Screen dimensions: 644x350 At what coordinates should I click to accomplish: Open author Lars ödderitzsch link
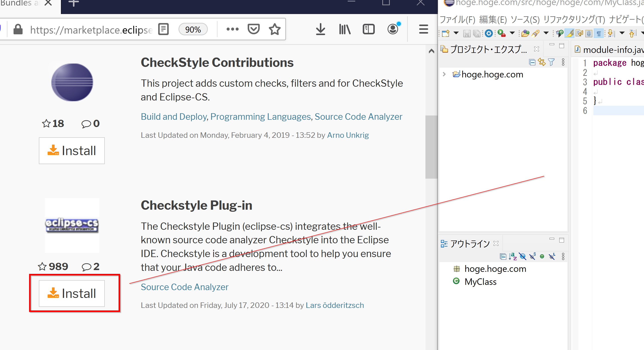(335, 305)
